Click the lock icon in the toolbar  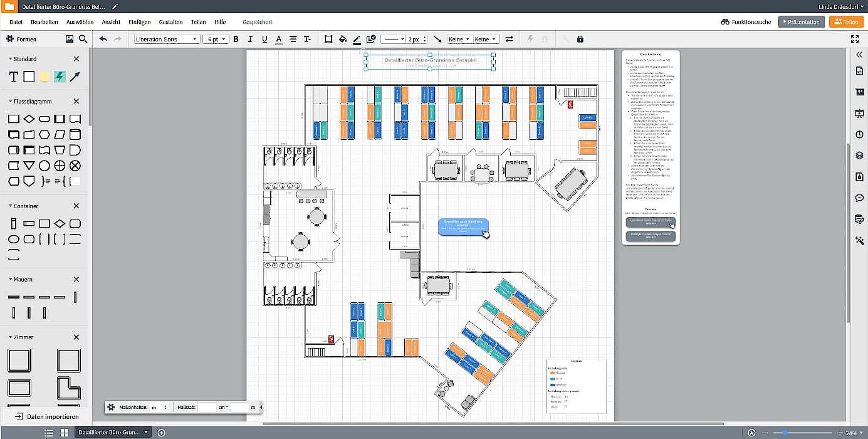580,39
